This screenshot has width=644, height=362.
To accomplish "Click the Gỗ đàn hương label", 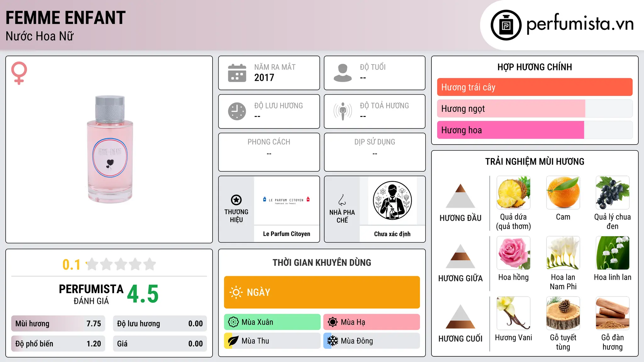I will (613, 342).
